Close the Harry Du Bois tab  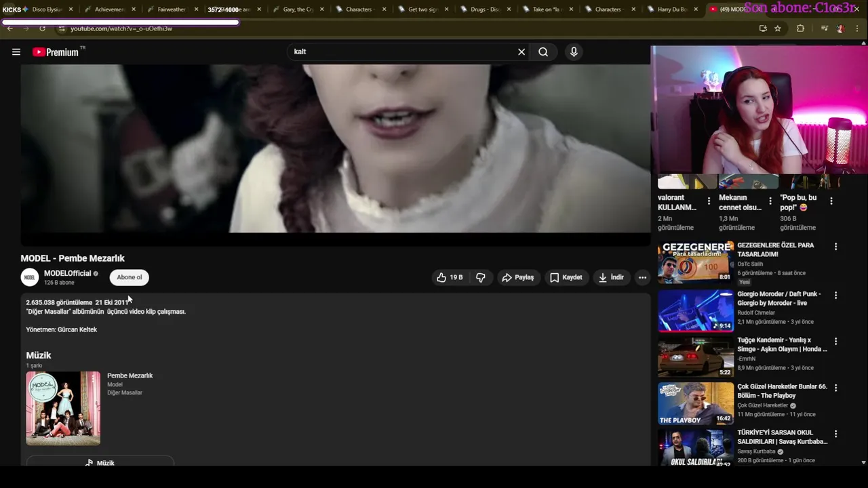click(x=696, y=9)
